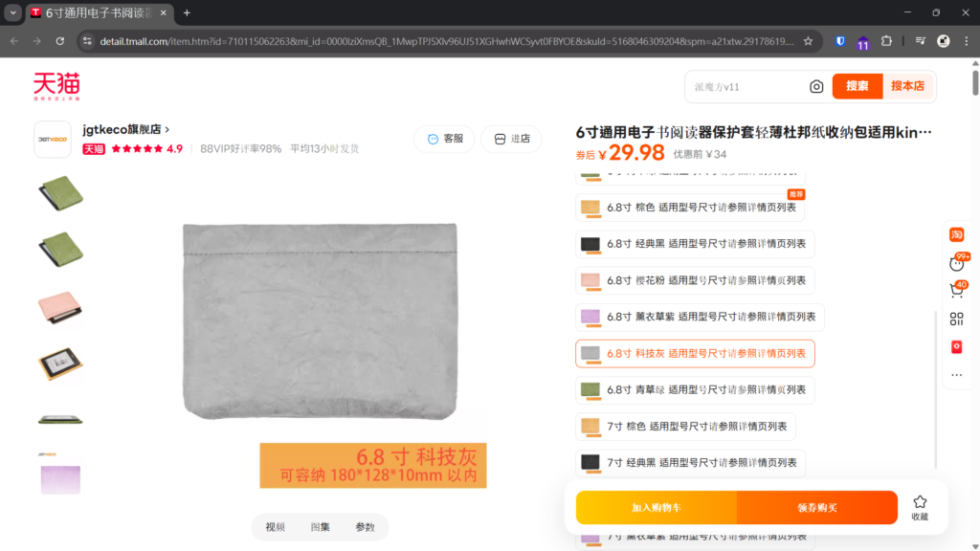
Task: Click the 加入购物车 add-to-cart button
Action: [656, 508]
